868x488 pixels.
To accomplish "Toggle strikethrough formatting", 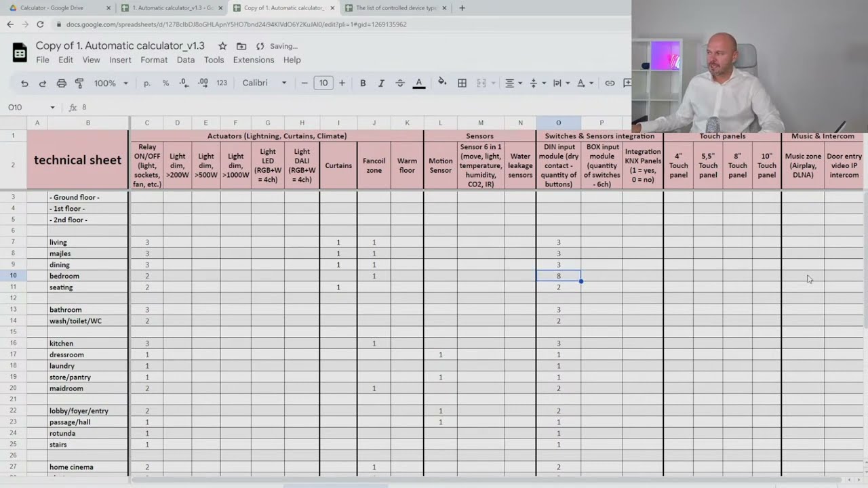I will [399, 83].
